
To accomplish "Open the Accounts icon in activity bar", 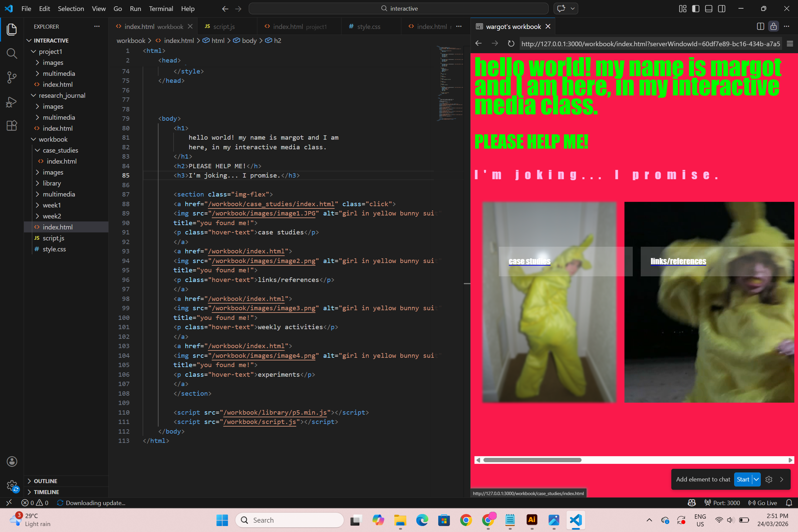I will 12,462.
